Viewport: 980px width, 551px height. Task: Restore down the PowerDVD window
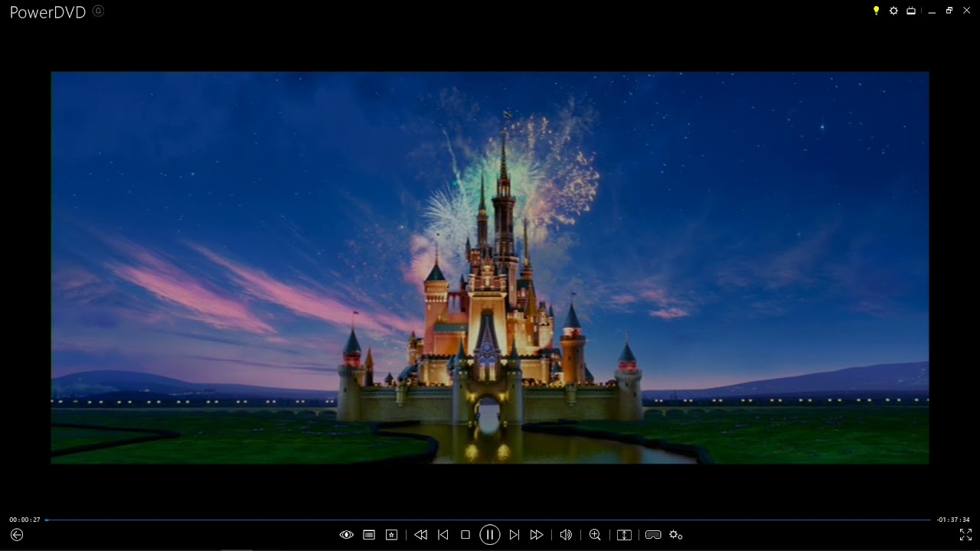click(x=949, y=11)
